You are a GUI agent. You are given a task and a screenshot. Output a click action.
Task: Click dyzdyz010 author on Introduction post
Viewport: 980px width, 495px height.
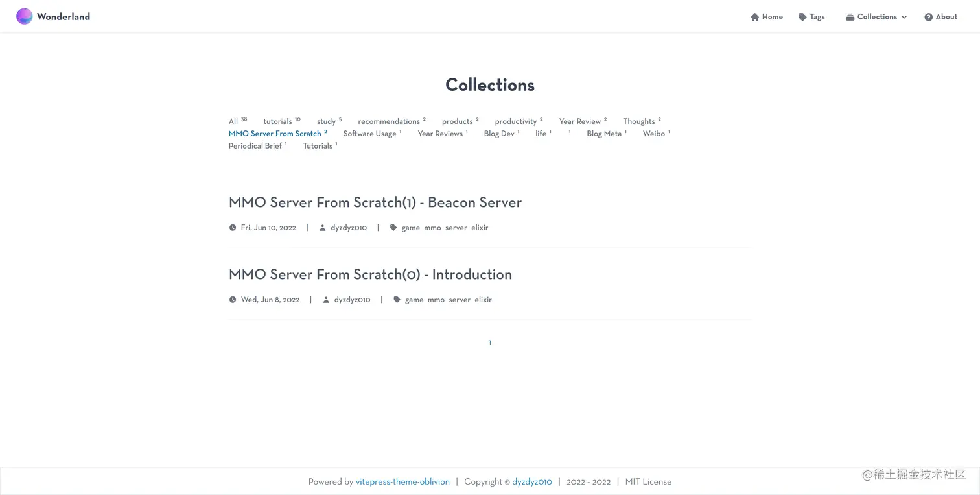(352, 300)
